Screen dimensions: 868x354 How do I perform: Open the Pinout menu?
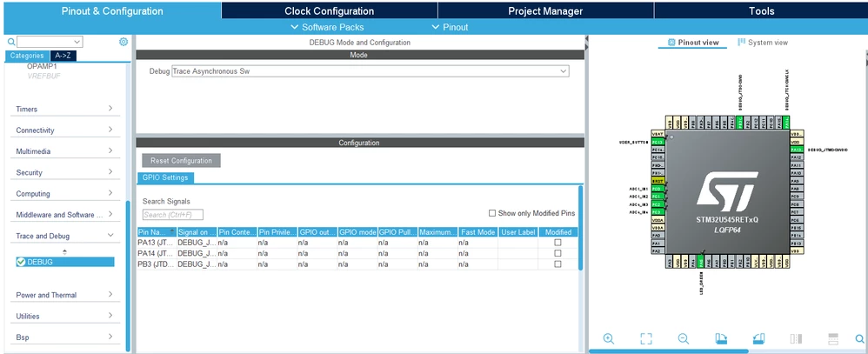[x=450, y=27]
